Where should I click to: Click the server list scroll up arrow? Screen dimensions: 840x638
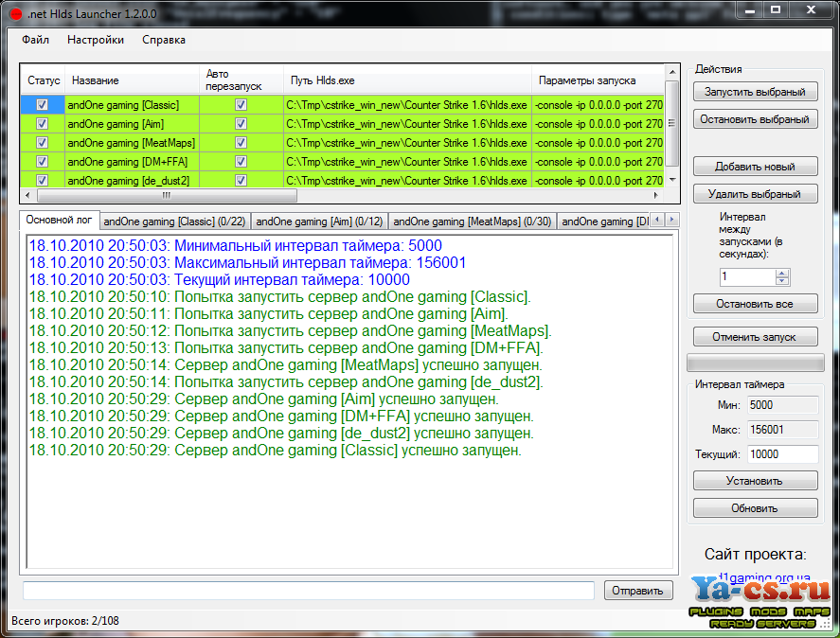tap(672, 72)
